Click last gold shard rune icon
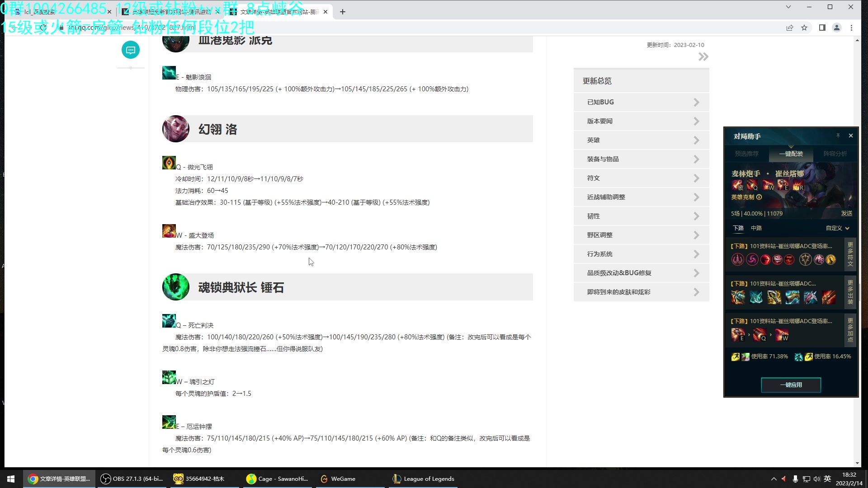 (x=831, y=259)
